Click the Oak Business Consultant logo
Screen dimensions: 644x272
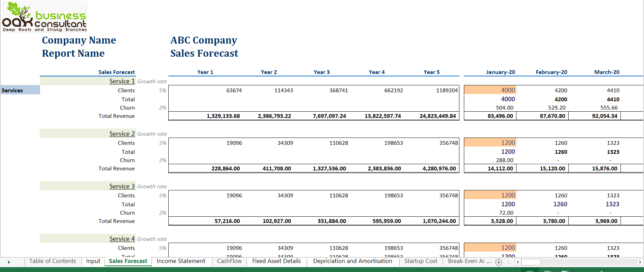(x=44, y=17)
